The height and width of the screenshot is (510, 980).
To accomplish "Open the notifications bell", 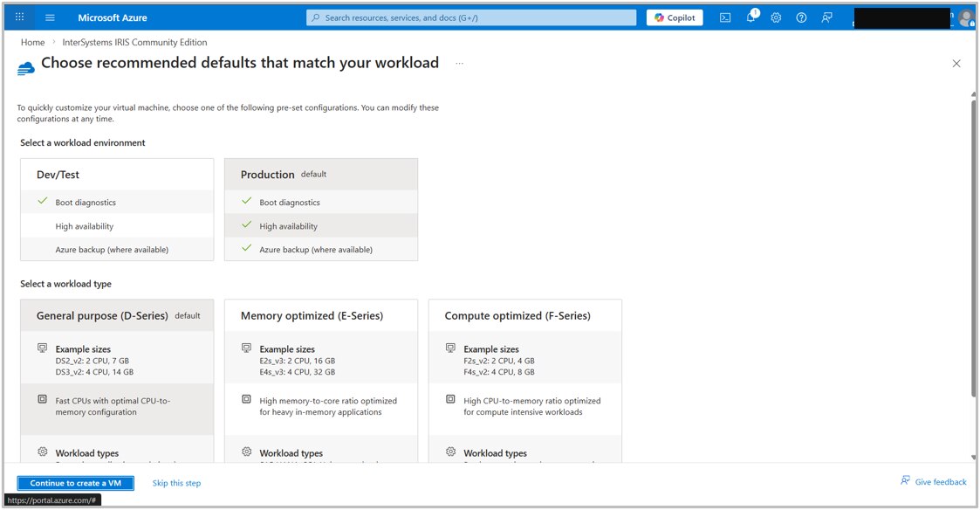I will click(750, 17).
